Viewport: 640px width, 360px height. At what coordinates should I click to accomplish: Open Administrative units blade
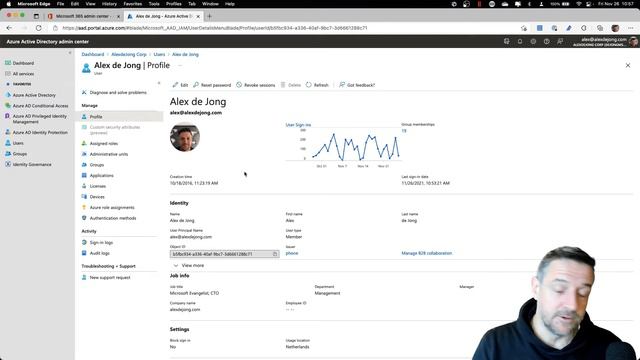(109, 154)
